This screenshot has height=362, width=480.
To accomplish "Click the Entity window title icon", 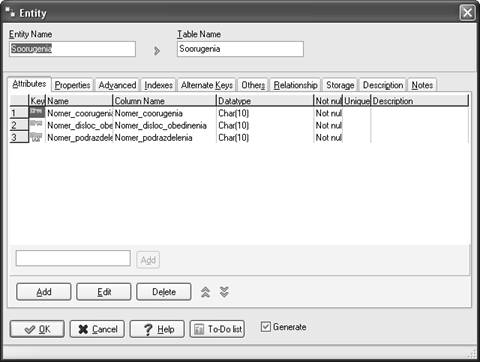I will [10, 12].
